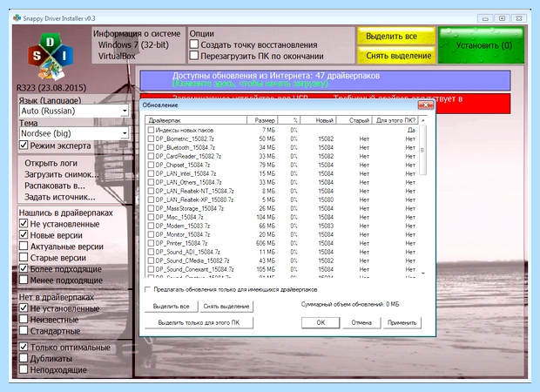Select the DP_Bluetooth_15084.7z row text
540x392 pixels.
pyautogui.click(x=185, y=147)
